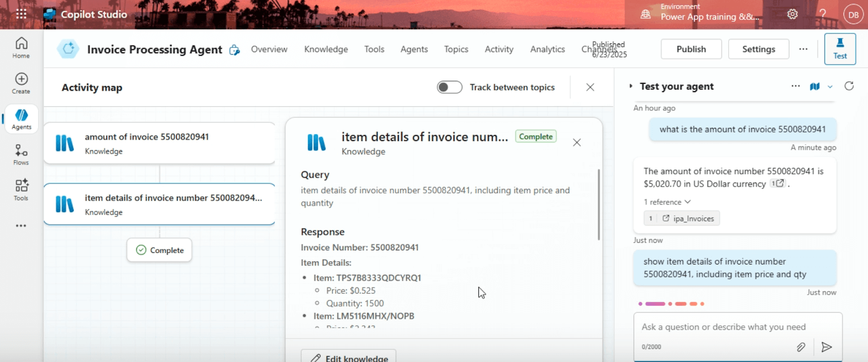Select item details of invoice number node

coord(159,204)
